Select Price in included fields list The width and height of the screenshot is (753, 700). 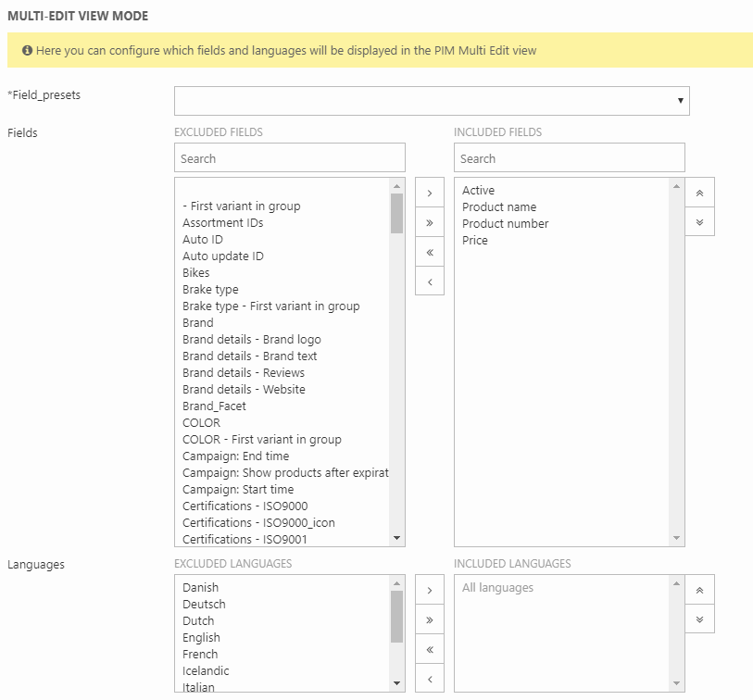coord(475,241)
